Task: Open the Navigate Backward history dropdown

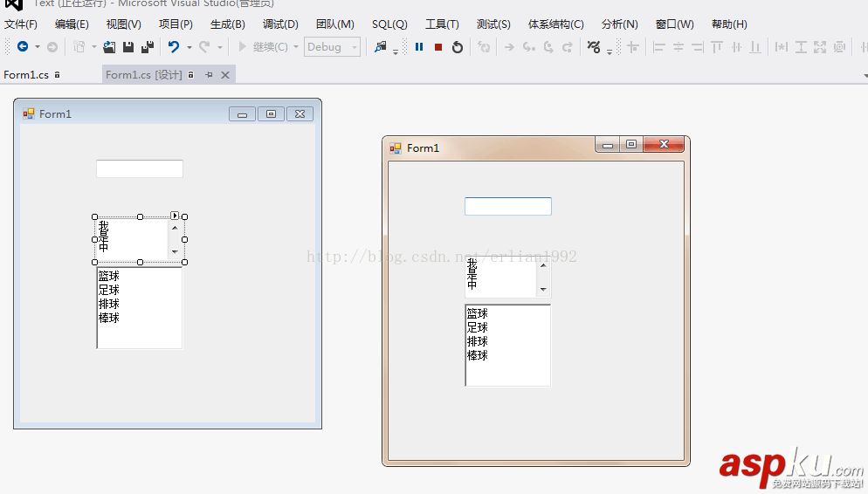Action: [x=37, y=47]
